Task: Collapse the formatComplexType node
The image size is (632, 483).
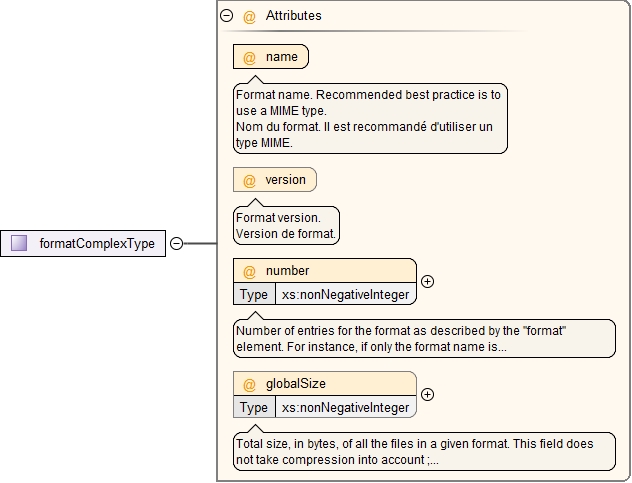Action: click(177, 243)
